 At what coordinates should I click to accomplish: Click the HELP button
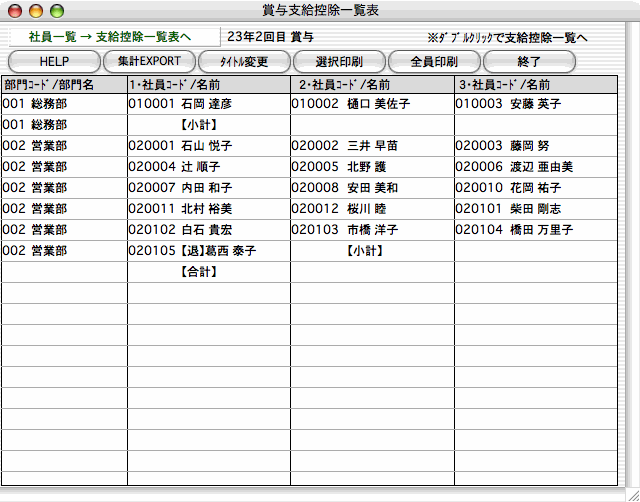pyautogui.click(x=53, y=61)
